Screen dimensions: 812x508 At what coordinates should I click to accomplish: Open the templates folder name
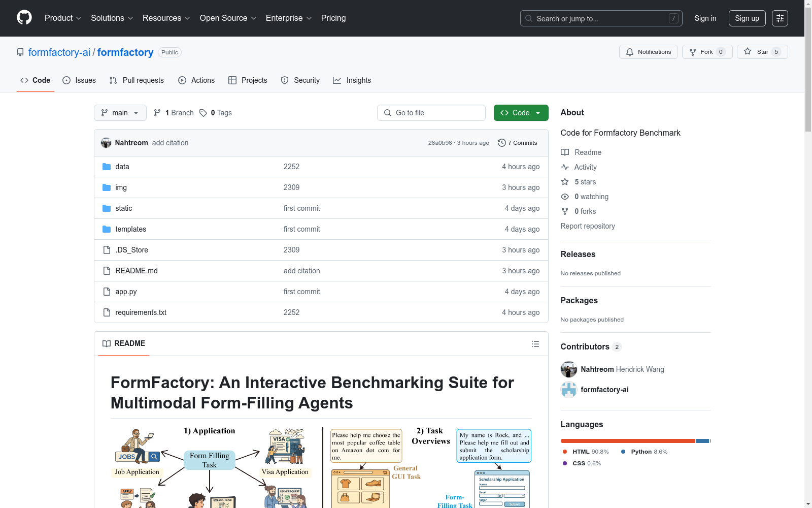click(130, 229)
